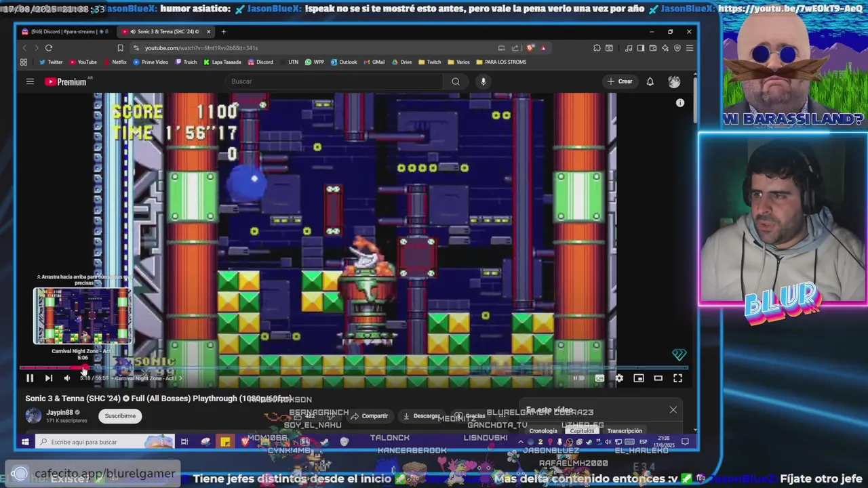The height and width of the screenshot is (488, 868).
Task: Expand the Twitch bookmarks folder
Action: pyautogui.click(x=429, y=62)
